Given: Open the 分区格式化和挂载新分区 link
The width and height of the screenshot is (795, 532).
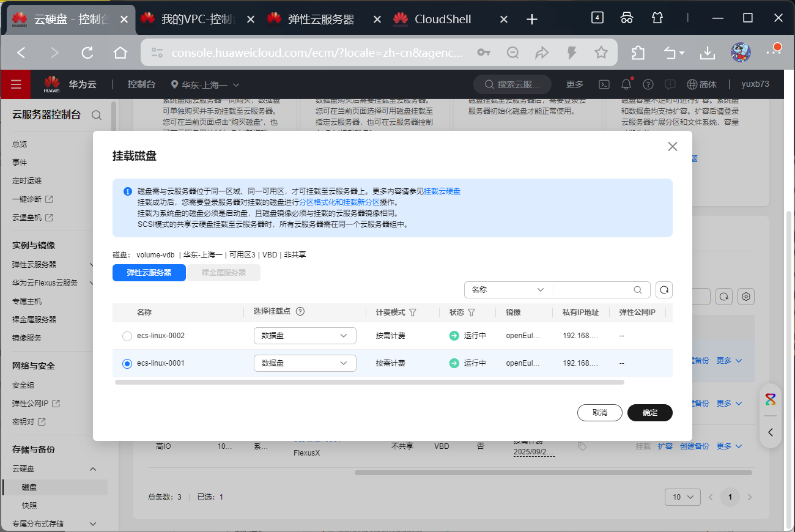Looking at the screenshot, I should 339,202.
